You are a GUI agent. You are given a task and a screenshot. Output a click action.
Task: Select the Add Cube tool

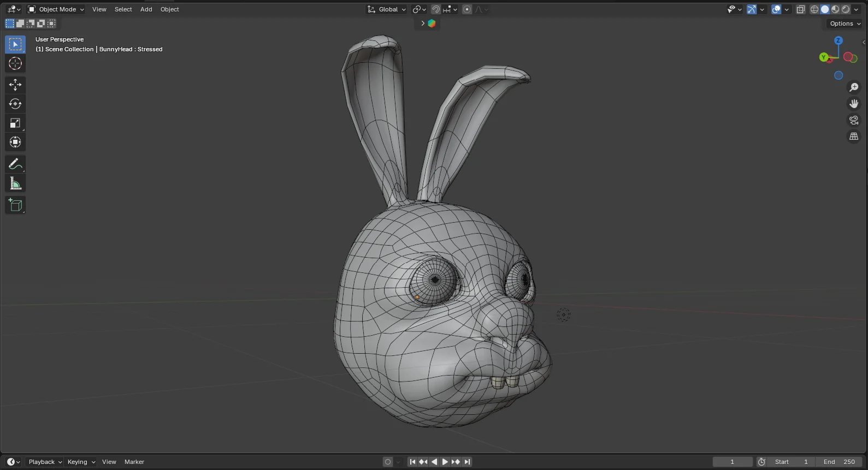15,205
